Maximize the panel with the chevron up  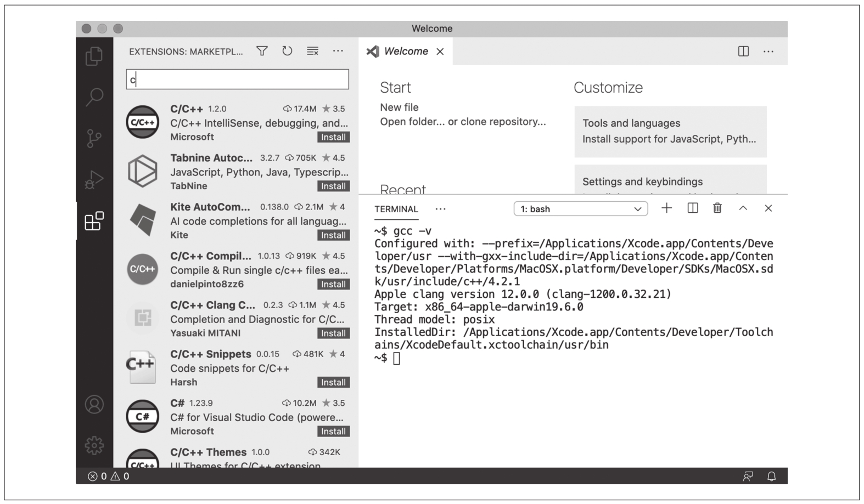point(743,208)
